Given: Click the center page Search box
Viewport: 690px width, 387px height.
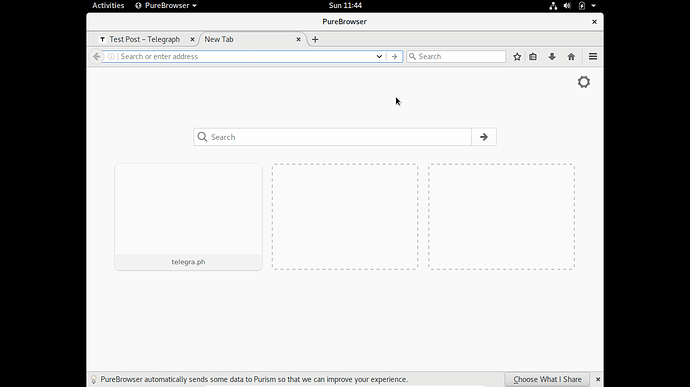Looking at the screenshot, I should point(332,137).
